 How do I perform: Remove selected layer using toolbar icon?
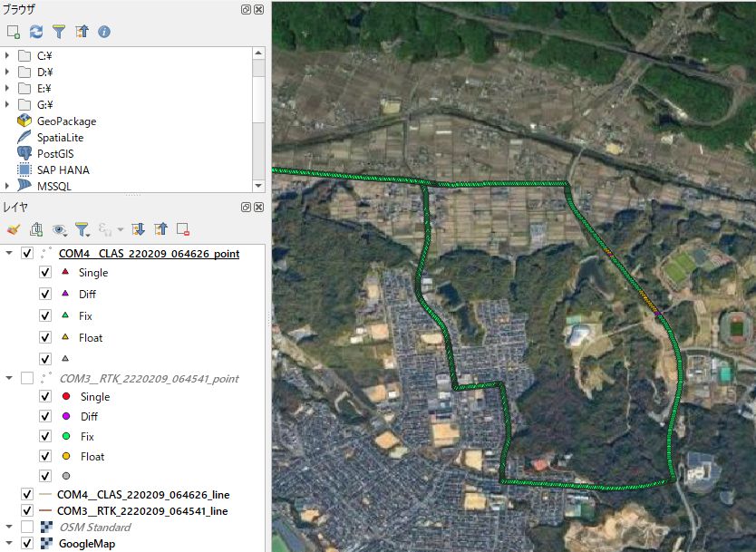(x=183, y=229)
